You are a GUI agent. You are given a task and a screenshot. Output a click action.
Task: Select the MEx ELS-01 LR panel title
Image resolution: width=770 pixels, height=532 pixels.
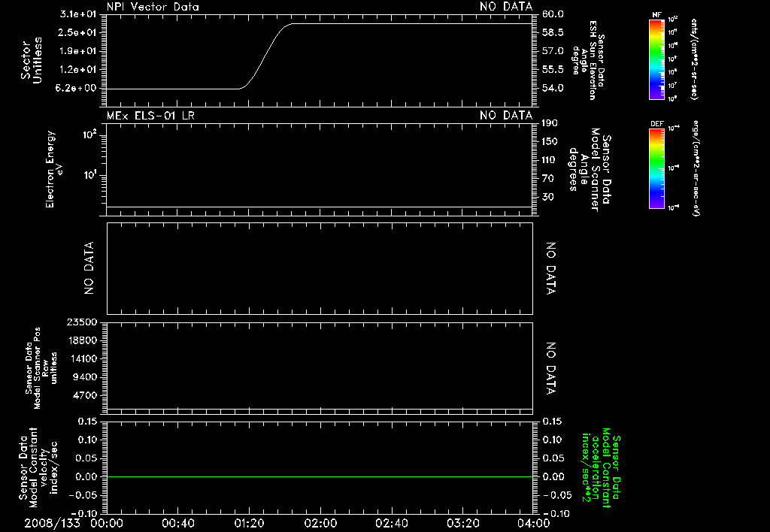[x=150, y=115]
